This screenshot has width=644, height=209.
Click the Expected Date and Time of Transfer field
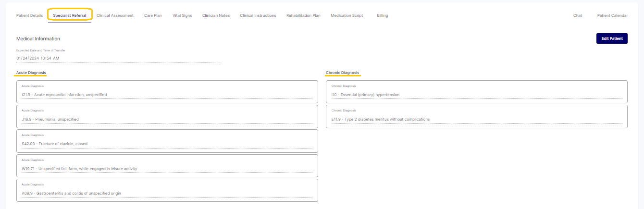(118, 58)
